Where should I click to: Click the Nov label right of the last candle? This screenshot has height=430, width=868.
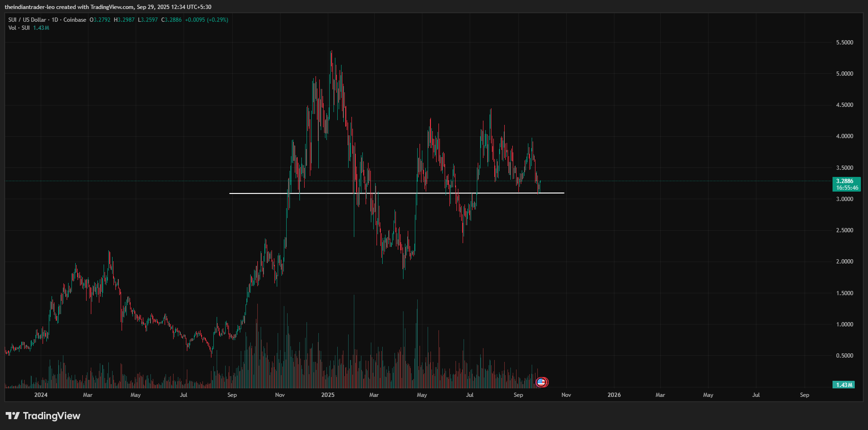coord(566,395)
